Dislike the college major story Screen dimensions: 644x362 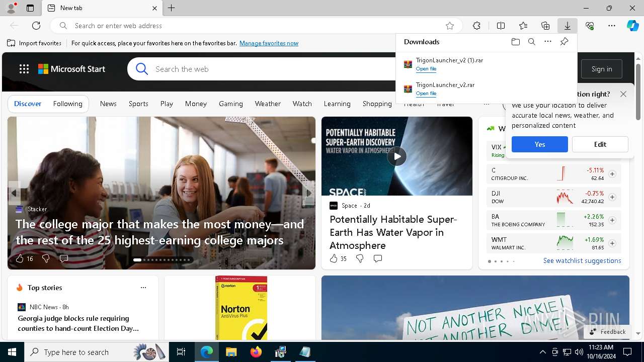click(46, 258)
